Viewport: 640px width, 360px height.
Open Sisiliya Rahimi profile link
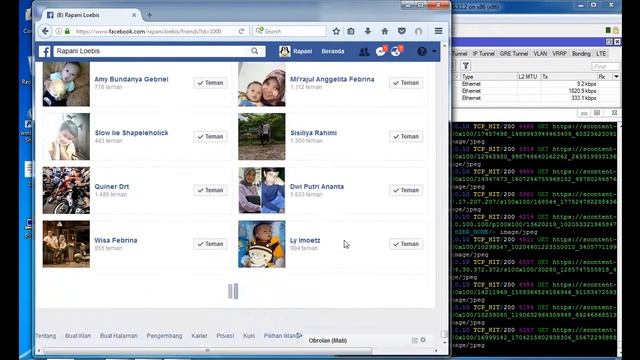(x=313, y=133)
